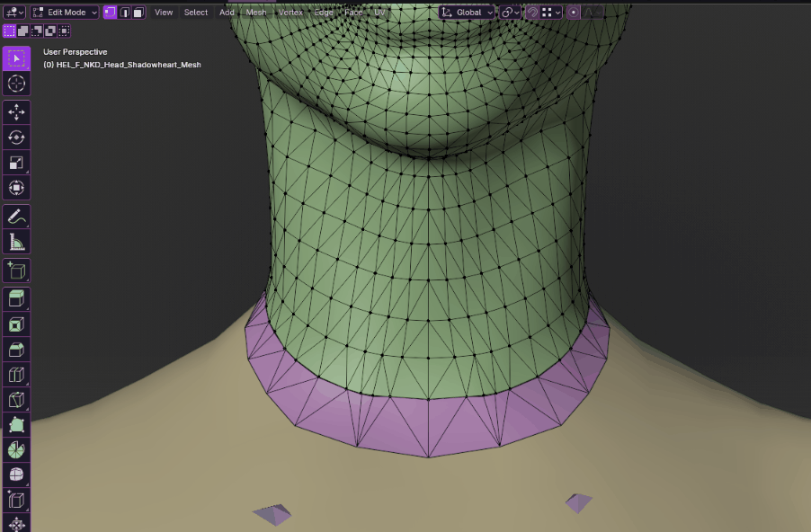Click the View menu button
811x532 pixels.
point(164,13)
